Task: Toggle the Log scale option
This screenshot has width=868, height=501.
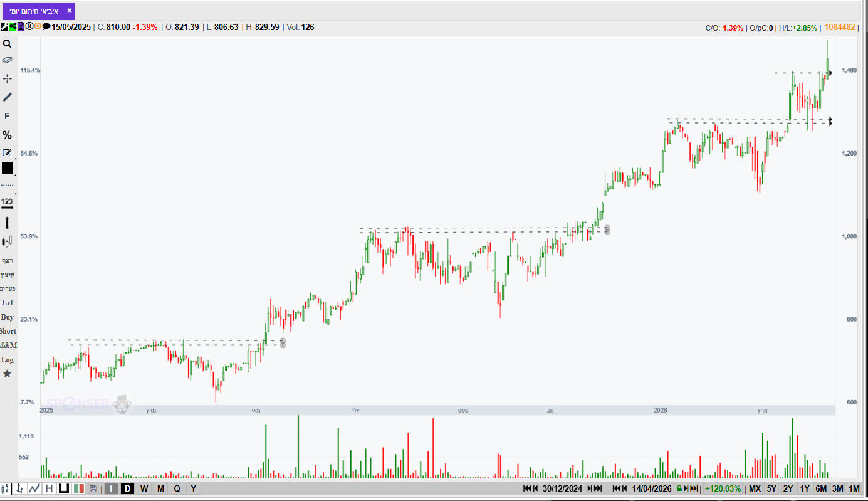Action: (x=8, y=360)
